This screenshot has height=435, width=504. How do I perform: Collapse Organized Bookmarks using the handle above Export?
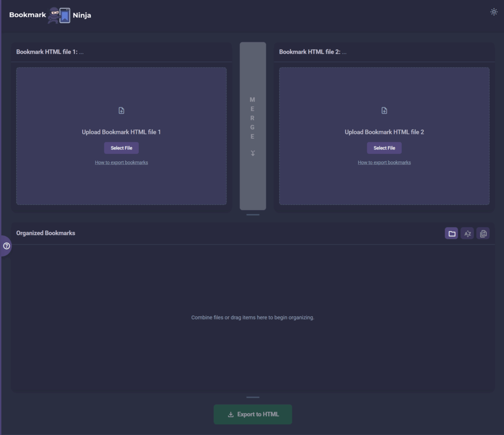(252, 397)
